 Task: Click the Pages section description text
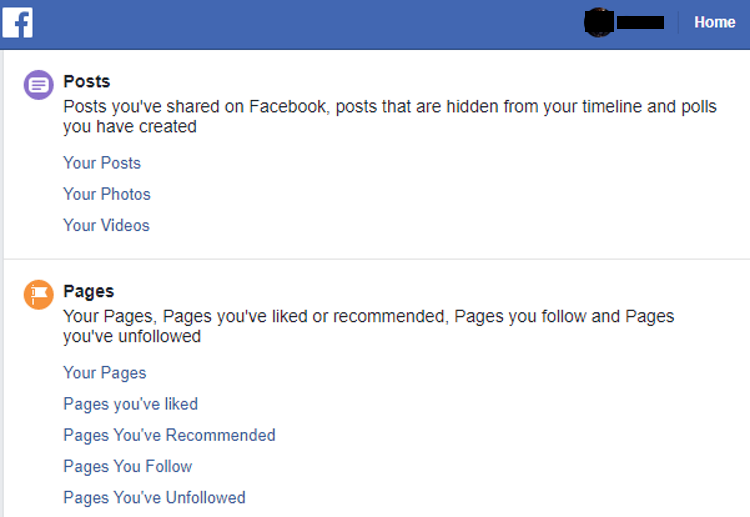pyautogui.click(x=368, y=326)
